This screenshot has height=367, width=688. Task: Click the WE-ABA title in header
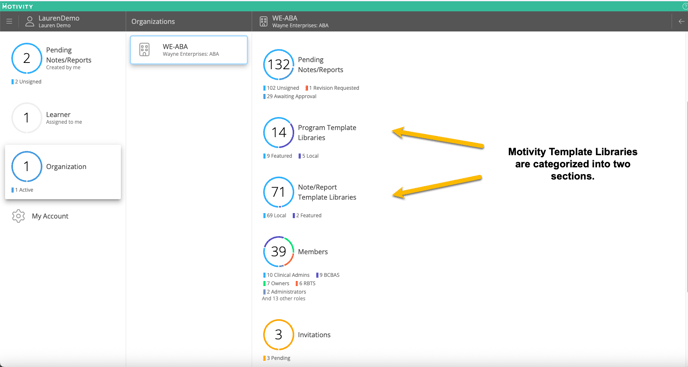[285, 18]
